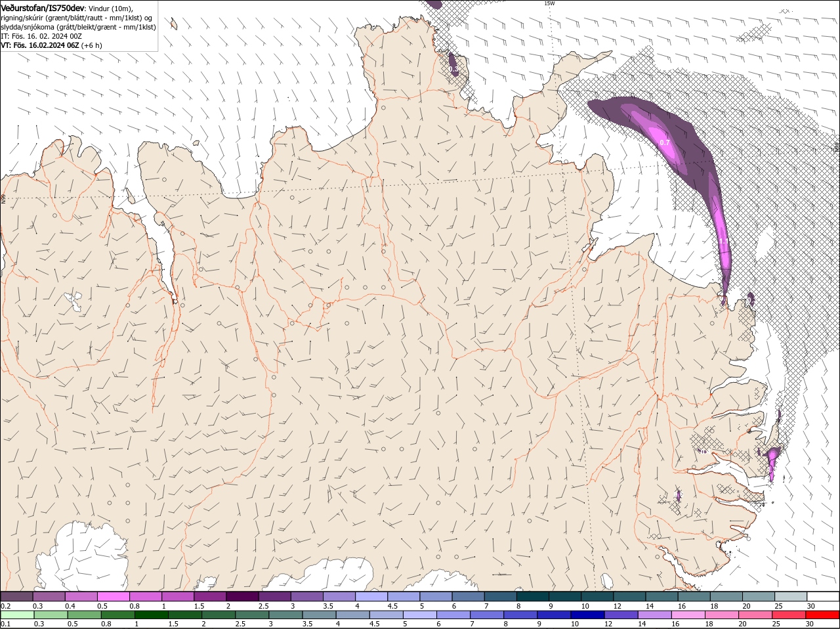Select upper legend swatch starting at 1.5
The height and width of the screenshot is (629, 840).
pos(210,596)
